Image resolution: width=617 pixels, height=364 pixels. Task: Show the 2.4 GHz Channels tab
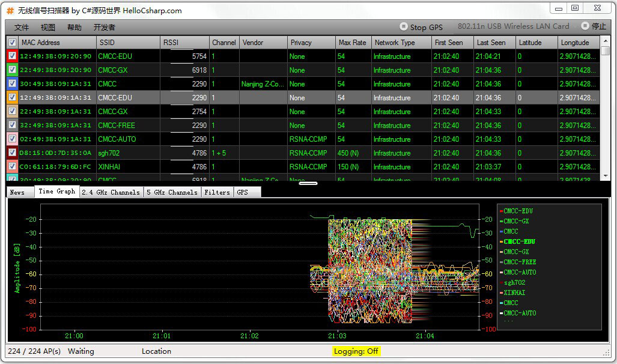[x=111, y=192]
